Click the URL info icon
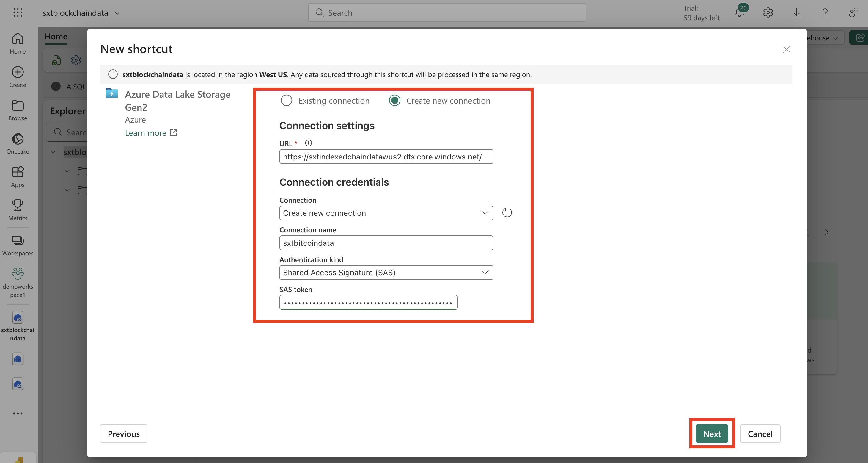The image size is (868, 463). pos(308,143)
